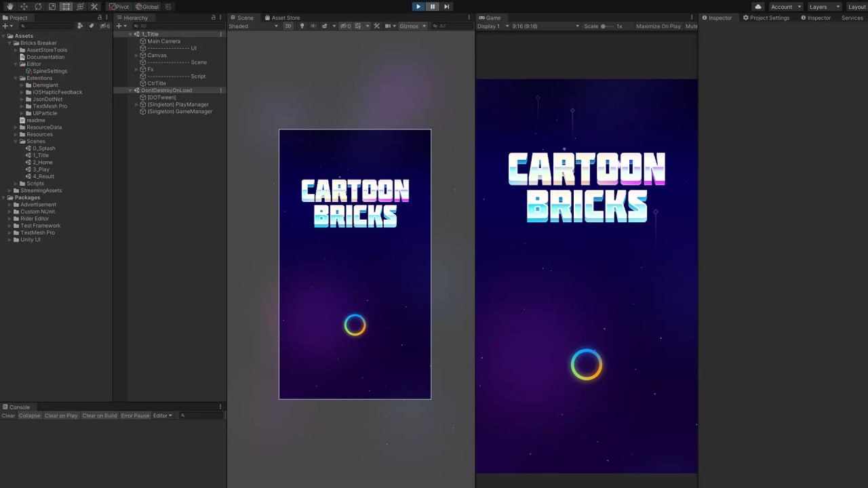
Task: Switch to the Asset Store tab
Action: (x=285, y=18)
